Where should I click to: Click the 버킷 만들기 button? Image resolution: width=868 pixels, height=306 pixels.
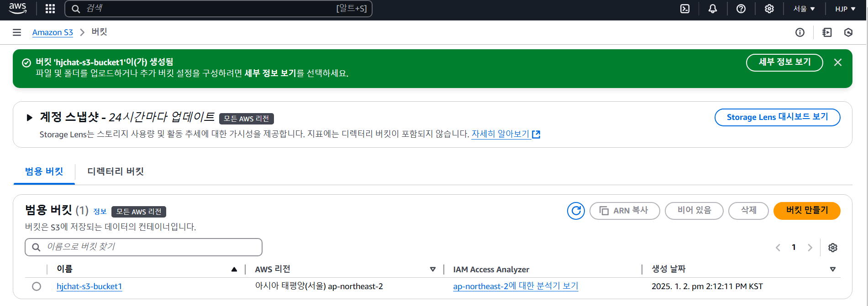coord(807,211)
